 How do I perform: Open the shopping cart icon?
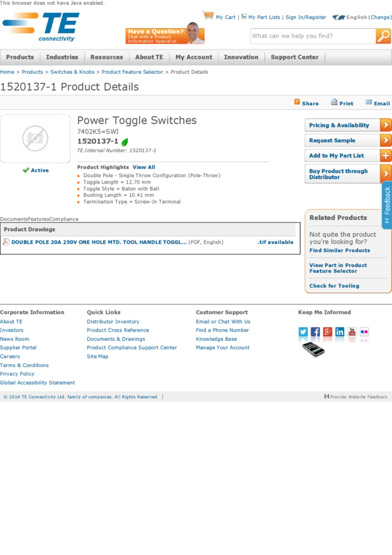(208, 16)
